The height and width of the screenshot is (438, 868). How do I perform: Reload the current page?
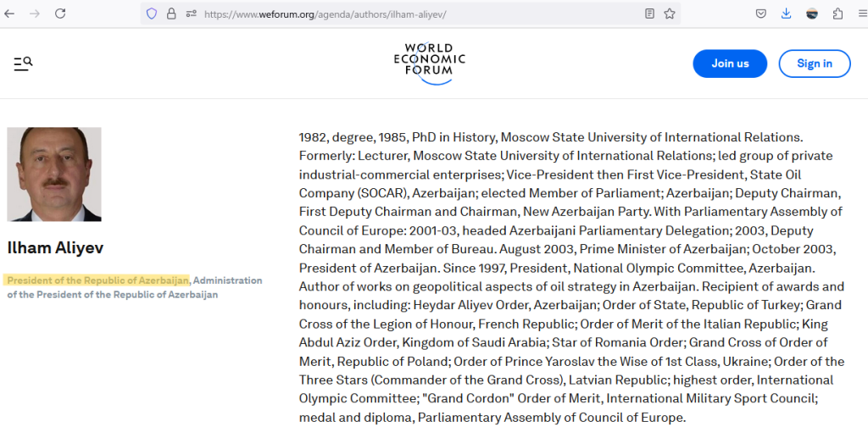60,14
